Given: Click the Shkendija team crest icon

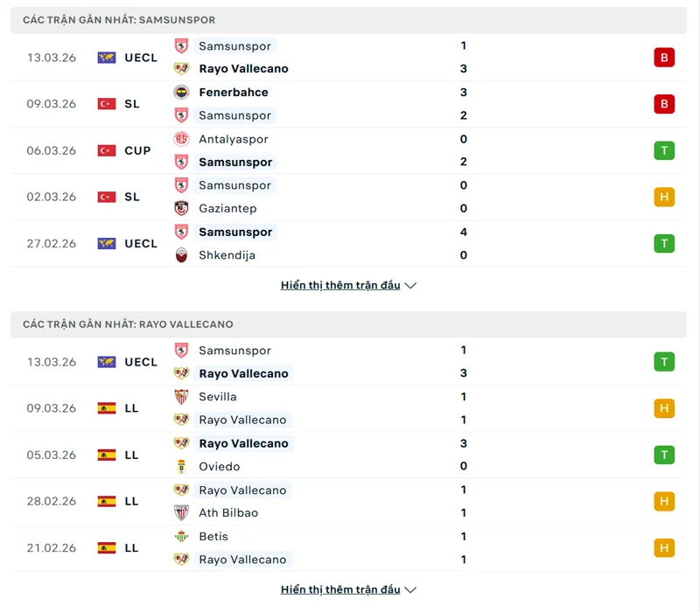Looking at the screenshot, I should tap(181, 255).
